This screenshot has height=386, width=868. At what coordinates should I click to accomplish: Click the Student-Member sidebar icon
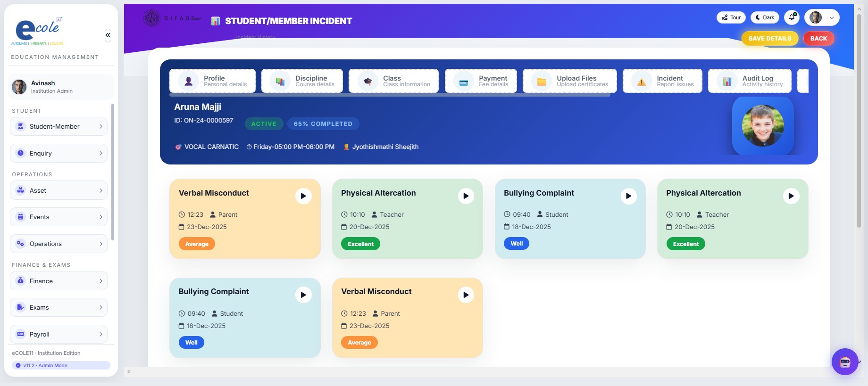coord(20,126)
